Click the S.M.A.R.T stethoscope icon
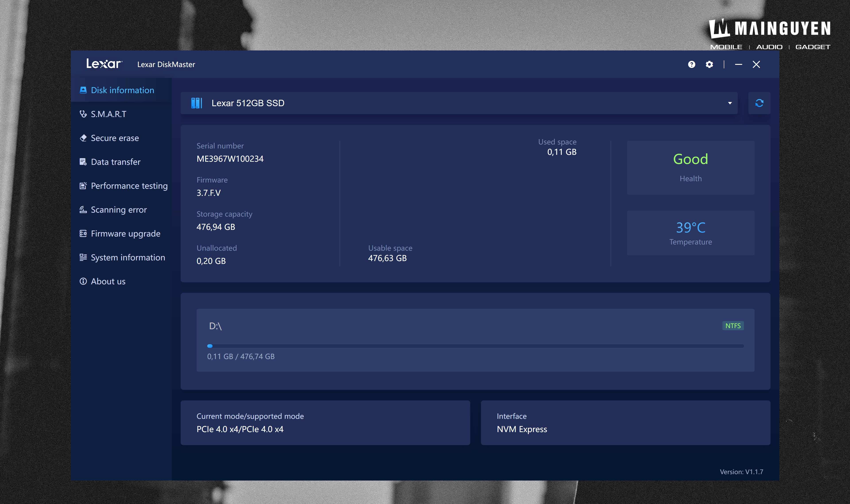Viewport: 850px width, 504px height. tap(83, 114)
